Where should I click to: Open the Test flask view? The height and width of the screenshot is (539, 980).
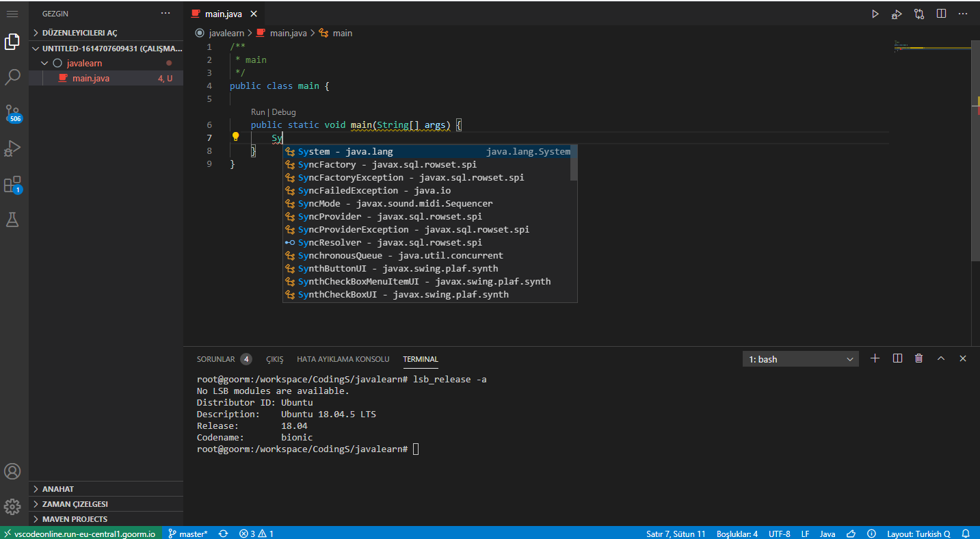pos(12,219)
